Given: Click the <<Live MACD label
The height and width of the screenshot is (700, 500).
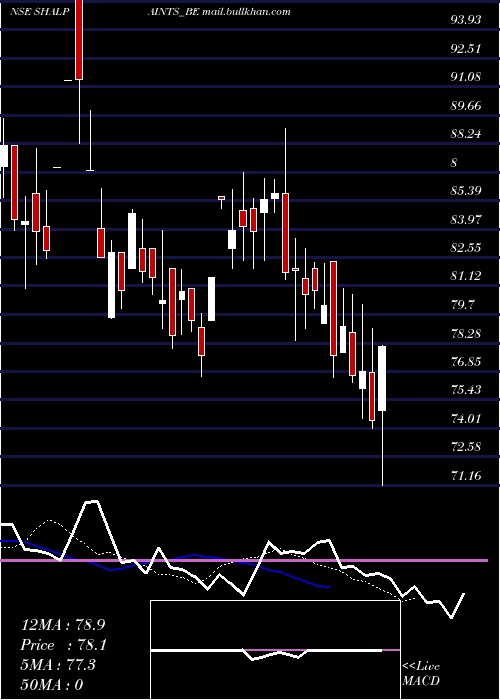Looking at the screenshot, I should tap(421, 673).
